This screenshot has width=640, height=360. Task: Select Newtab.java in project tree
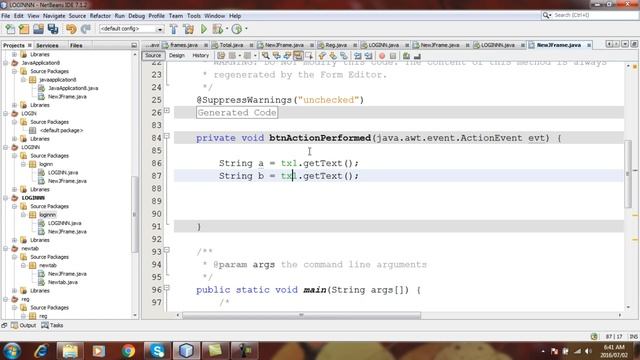62,282
